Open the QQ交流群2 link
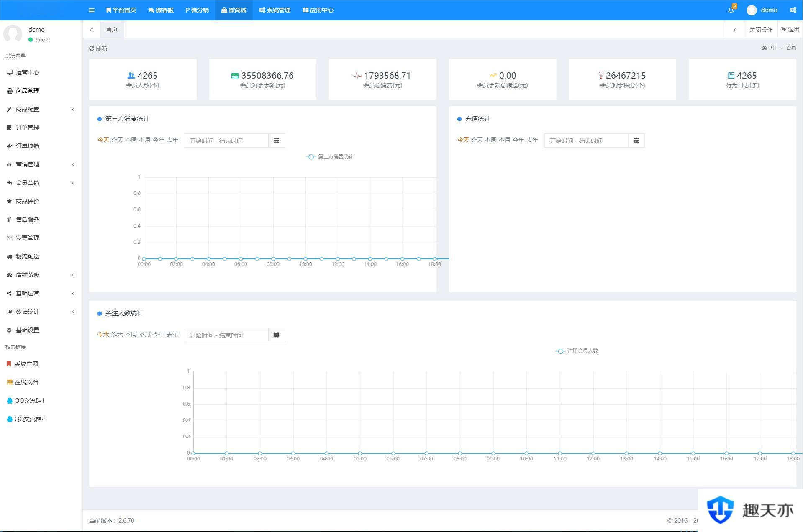Viewport: 803px width, 532px height. click(x=41, y=419)
